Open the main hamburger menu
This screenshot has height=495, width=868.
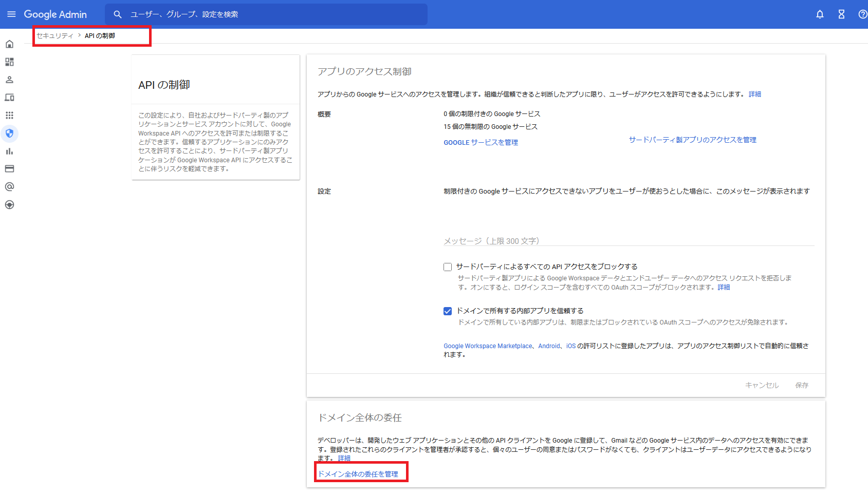11,14
